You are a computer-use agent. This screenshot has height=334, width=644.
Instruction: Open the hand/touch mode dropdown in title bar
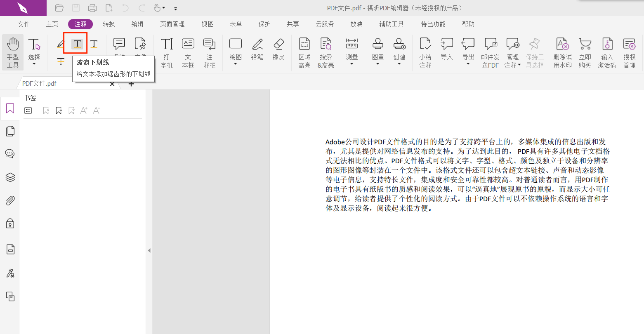pyautogui.click(x=164, y=8)
